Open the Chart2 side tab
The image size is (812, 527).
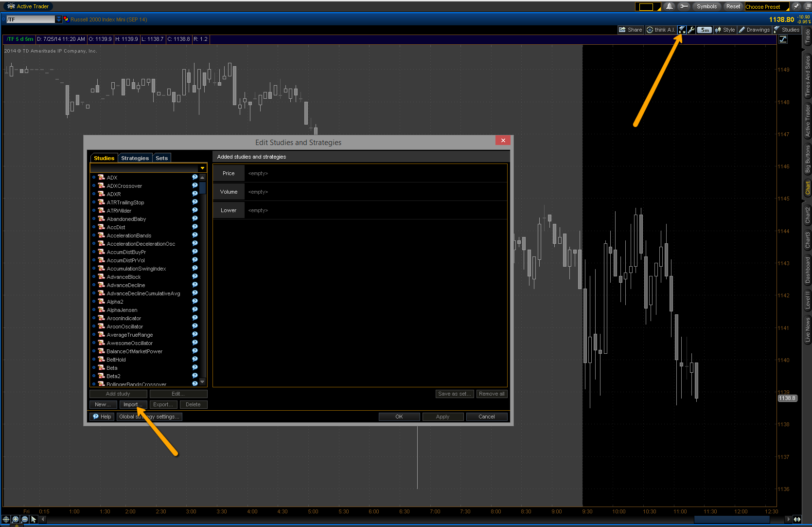(808, 215)
